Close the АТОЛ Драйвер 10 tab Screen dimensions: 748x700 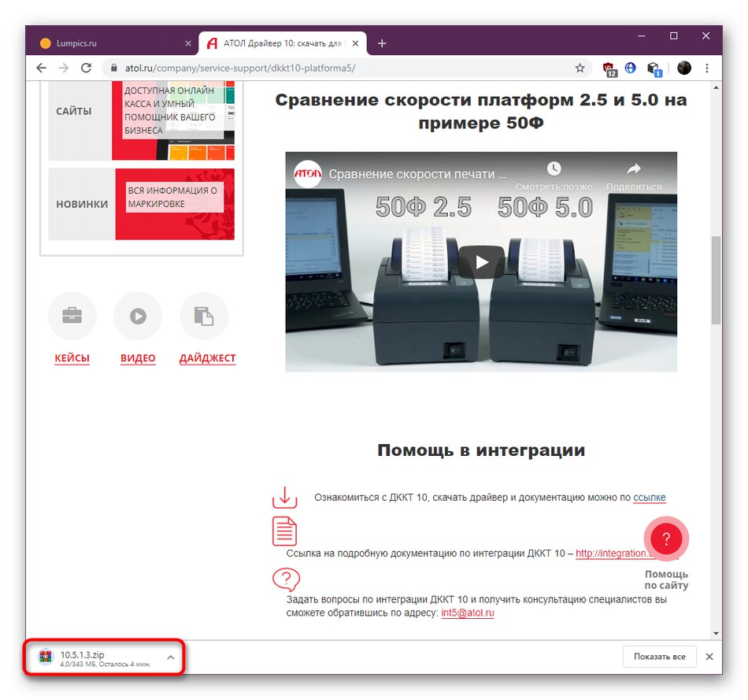coord(355,43)
